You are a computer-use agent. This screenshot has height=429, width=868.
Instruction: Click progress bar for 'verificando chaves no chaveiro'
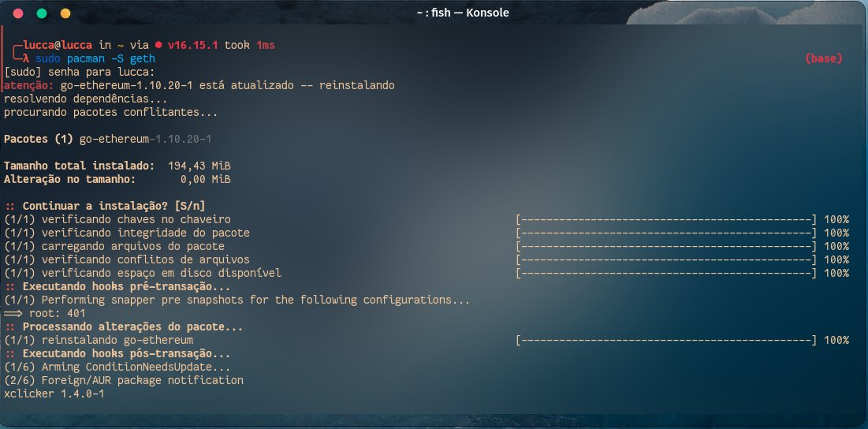tap(666, 219)
